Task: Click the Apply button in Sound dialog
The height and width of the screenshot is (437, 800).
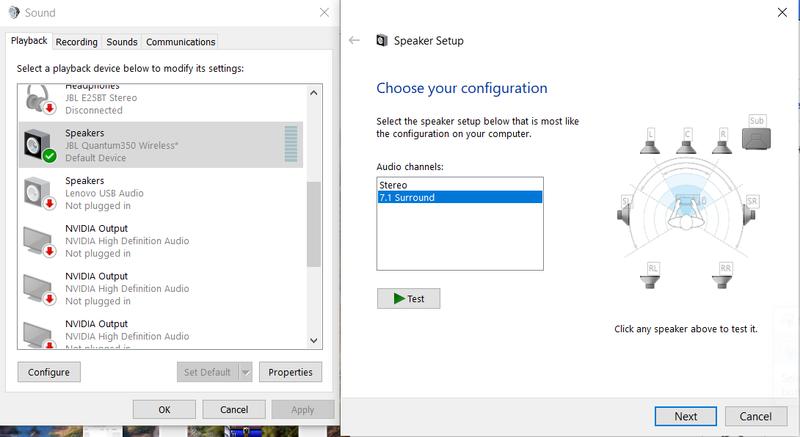Action: (x=303, y=409)
